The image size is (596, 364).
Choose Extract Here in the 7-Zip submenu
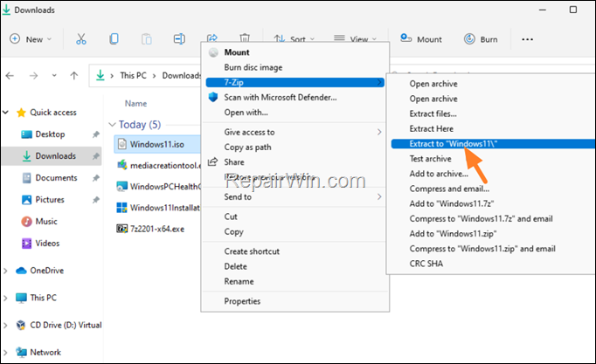click(x=493, y=128)
